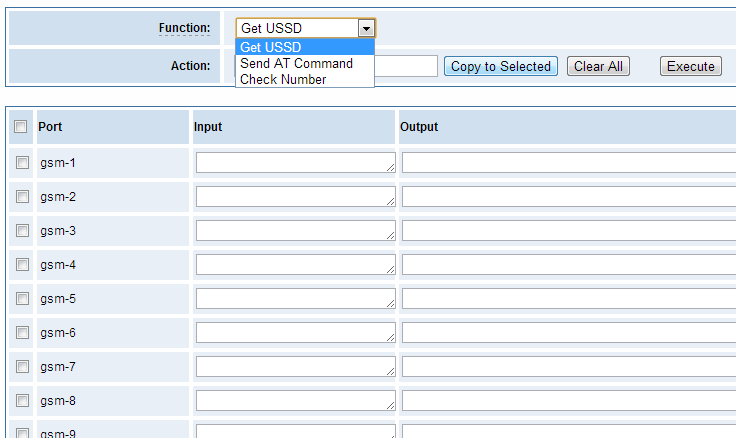Focus the gsm-6 Input text area
Viewport: 736px width, 438px height.
point(295,332)
